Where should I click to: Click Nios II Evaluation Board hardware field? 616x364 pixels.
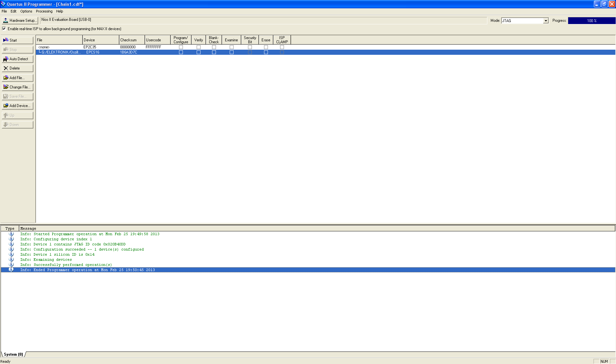point(263,20)
